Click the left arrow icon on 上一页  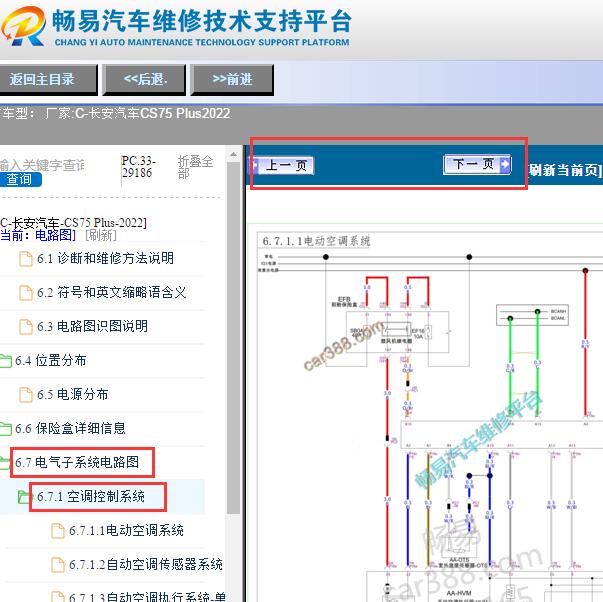click(254, 165)
